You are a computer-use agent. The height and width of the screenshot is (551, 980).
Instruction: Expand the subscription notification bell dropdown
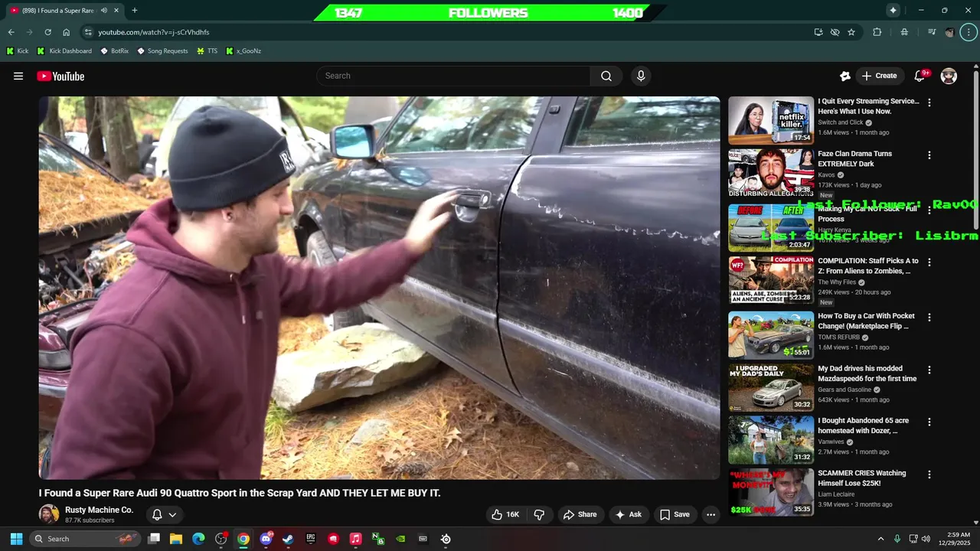pyautogui.click(x=164, y=514)
